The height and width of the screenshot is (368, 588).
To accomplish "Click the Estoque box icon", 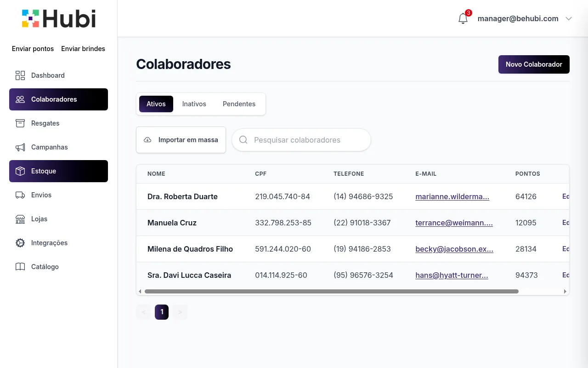I will click(20, 171).
